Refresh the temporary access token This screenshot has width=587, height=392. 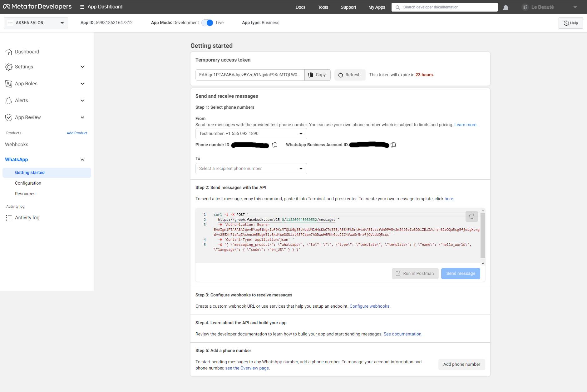click(x=350, y=75)
